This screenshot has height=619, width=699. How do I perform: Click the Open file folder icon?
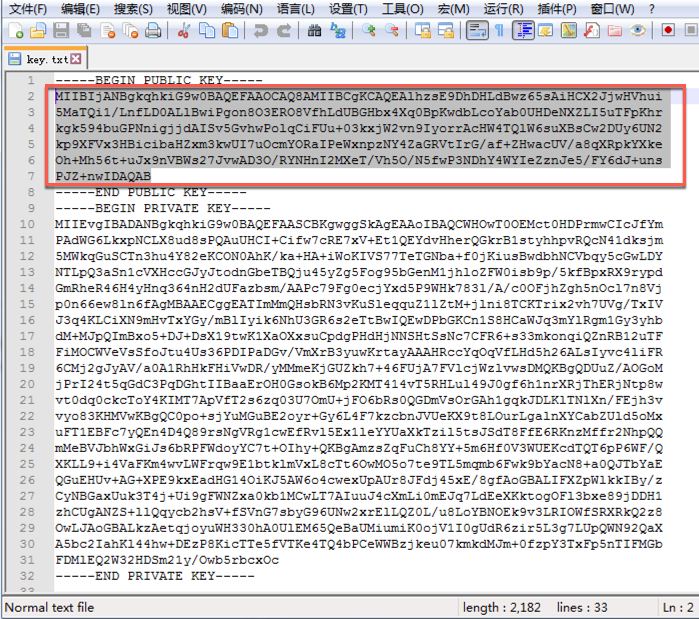coord(38,30)
